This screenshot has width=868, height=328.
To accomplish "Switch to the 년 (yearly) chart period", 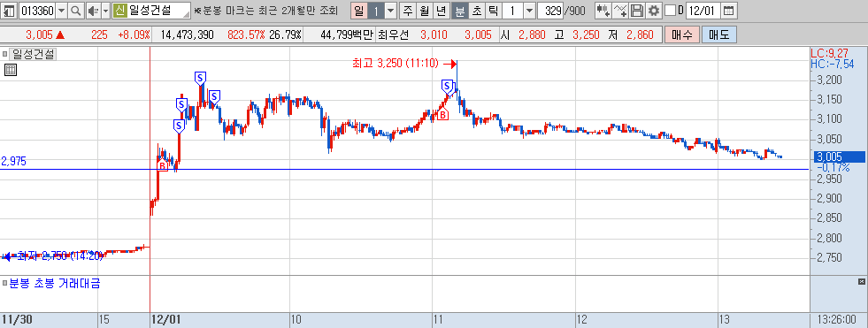I will 441,10.
